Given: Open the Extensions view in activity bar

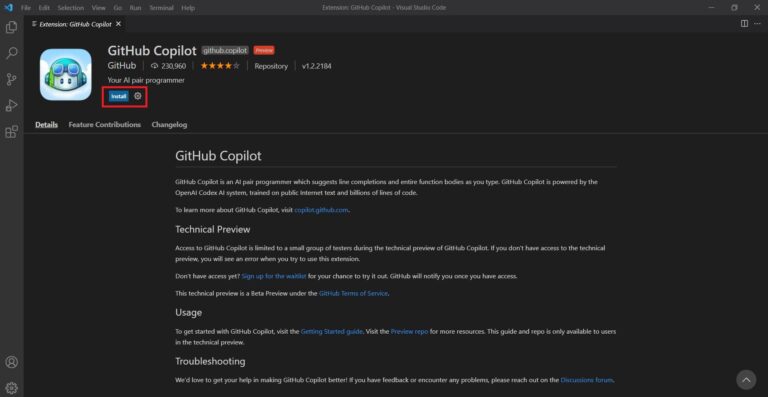Looking at the screenshot, I should coord(11,132).
